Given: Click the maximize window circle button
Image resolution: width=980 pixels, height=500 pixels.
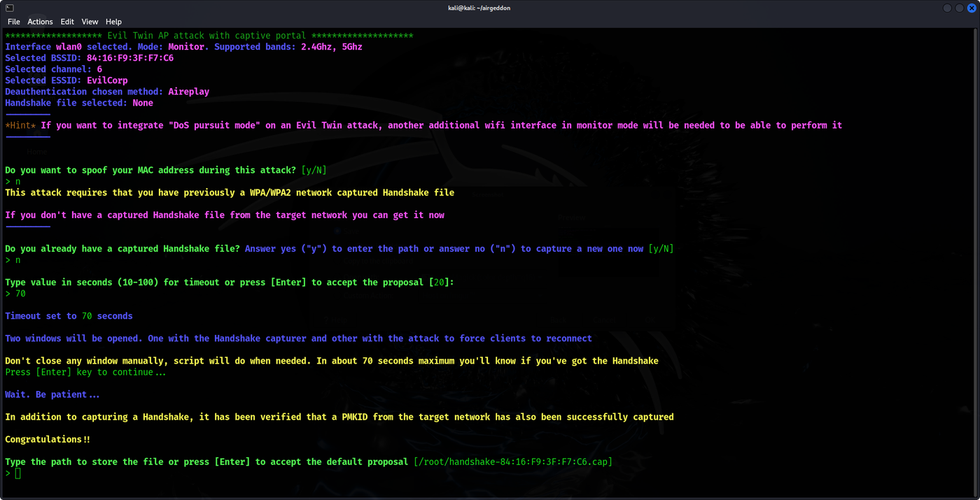Looking at the screenshot, I should point(960,8).
